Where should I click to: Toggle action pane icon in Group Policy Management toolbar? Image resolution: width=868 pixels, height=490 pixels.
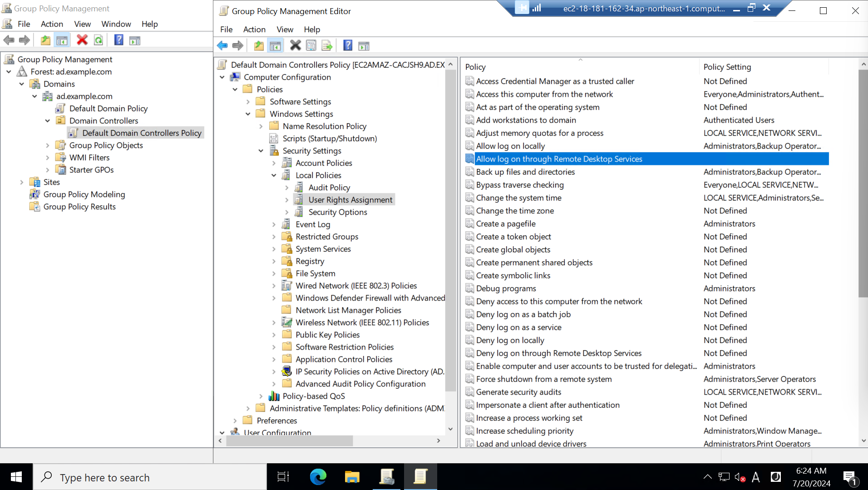click(x=135, y=40)
